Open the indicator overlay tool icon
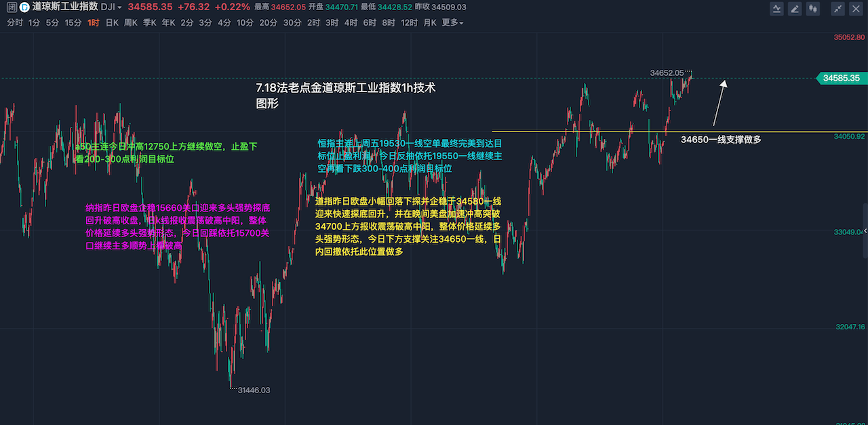The height and width of the screenshot is (425, 868). pos(777,9)
